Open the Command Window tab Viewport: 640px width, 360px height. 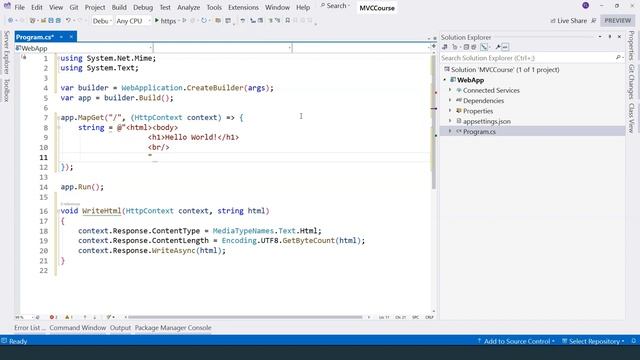(x=78, y=327)
